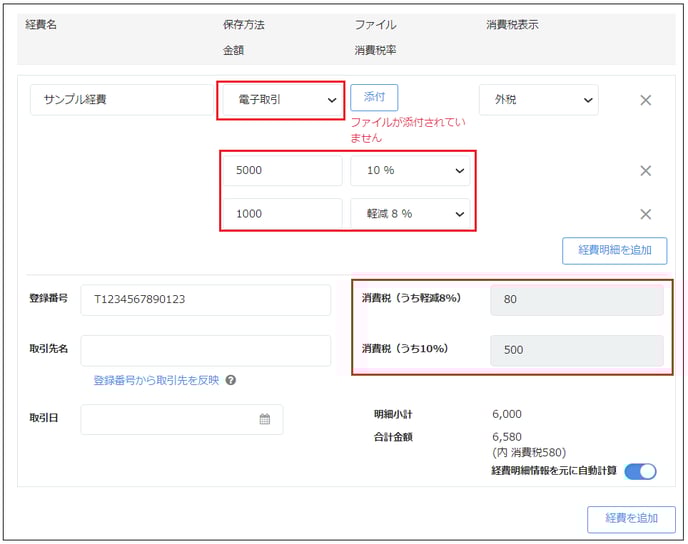Click the サンプル経費 expense name field
The image size is (688, 544).
(122, 100)
